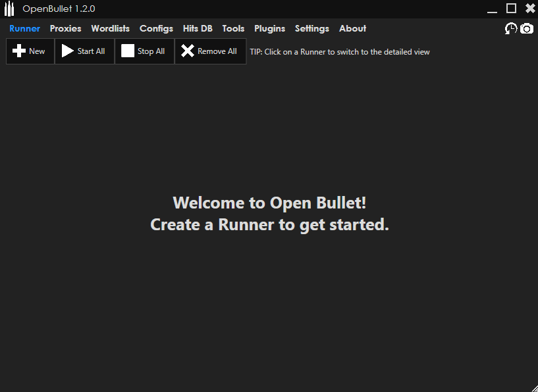
Task: Create a new Runner with New button
Action: coord(30,51)
